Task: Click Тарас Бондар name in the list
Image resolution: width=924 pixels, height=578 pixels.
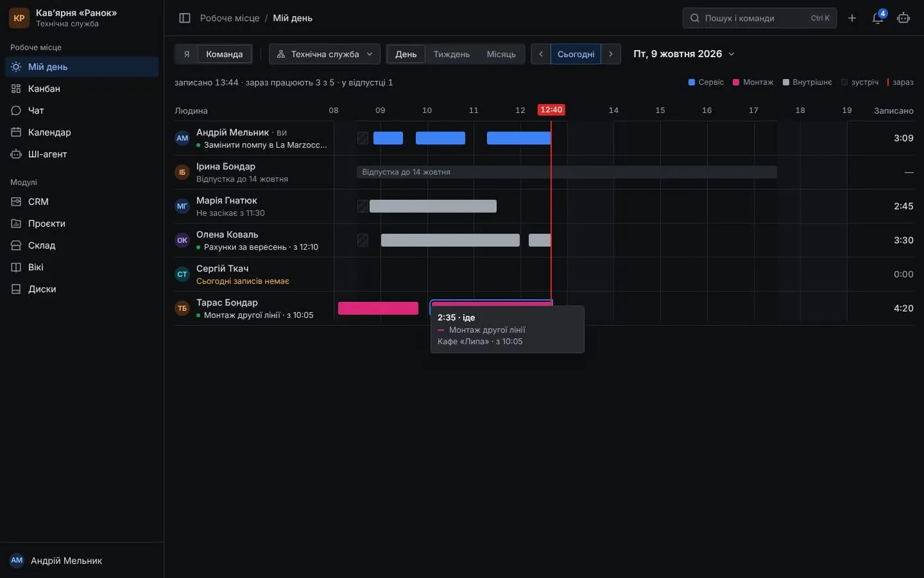Action: tap(227, 302)
